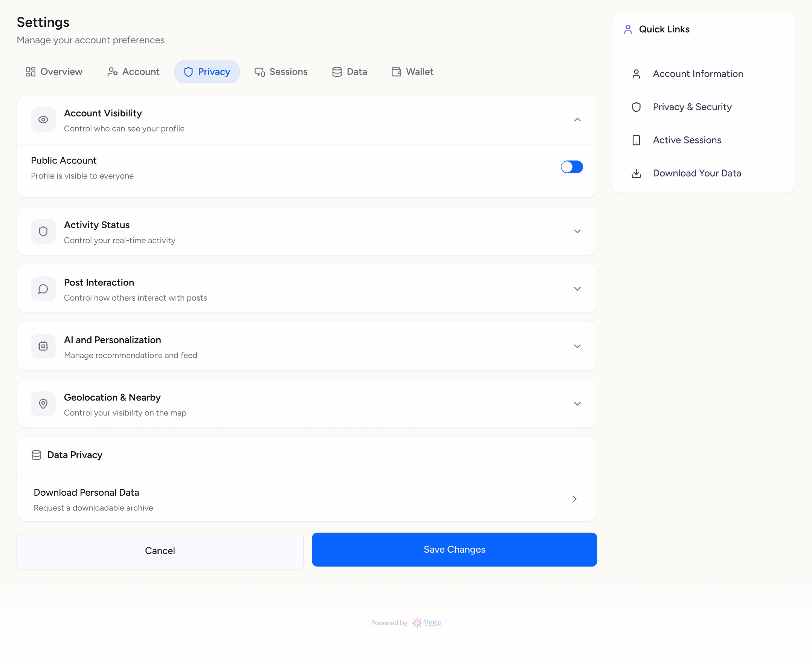This screenshot has width=812, height=663.
Task: Click the Activity Status heading
Action: [97, 225]
